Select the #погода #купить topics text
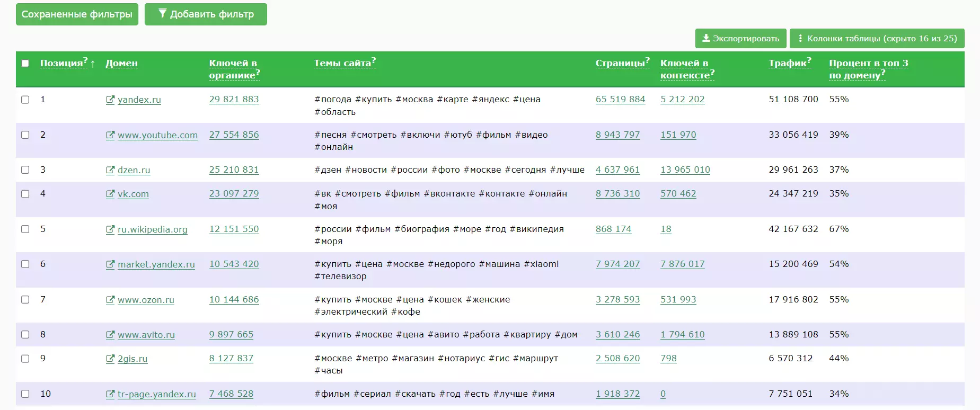The height and width of the screenshot is (410, 980). click(427, 105)
